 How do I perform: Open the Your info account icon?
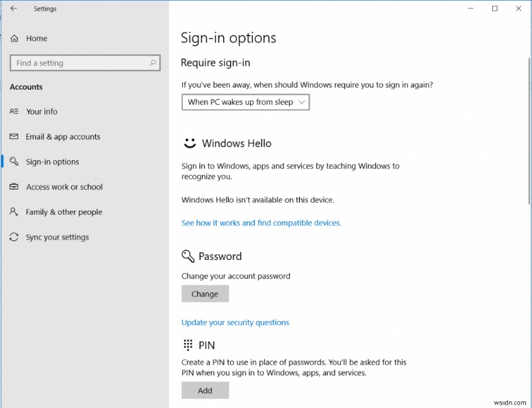point(14,112)
